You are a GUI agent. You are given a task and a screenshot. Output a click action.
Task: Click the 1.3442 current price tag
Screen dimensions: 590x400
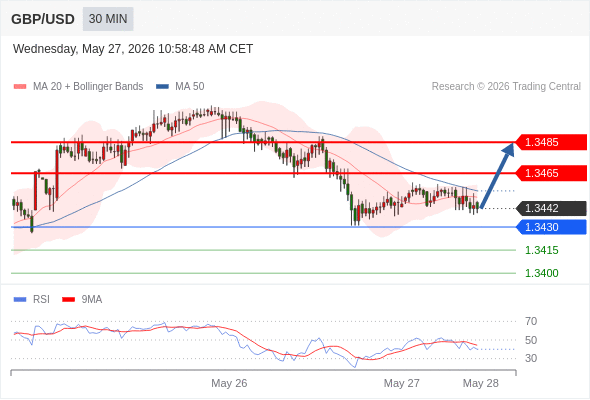(x=551, y=208)
